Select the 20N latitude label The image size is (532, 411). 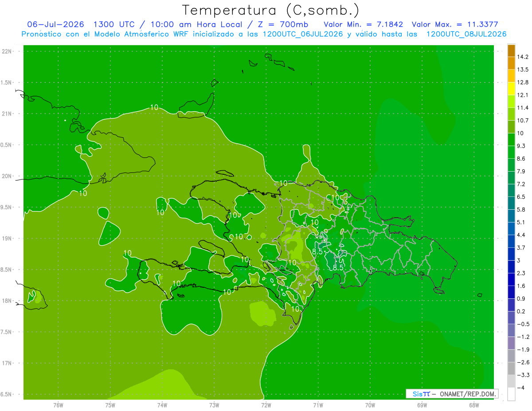click(x=8, y=176)
